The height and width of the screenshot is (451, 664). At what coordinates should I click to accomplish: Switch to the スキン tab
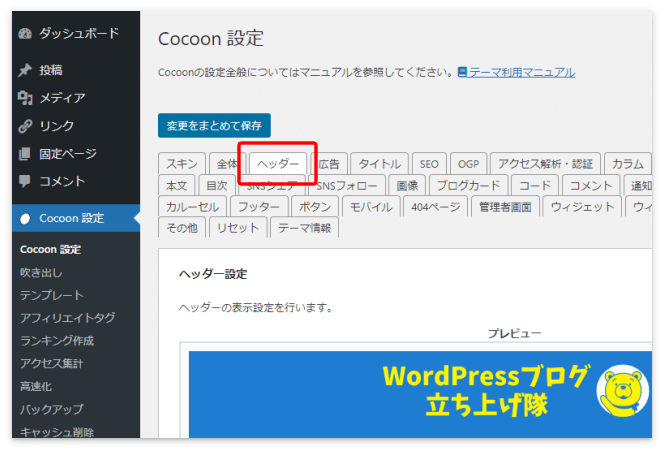(x=182, y=163)
